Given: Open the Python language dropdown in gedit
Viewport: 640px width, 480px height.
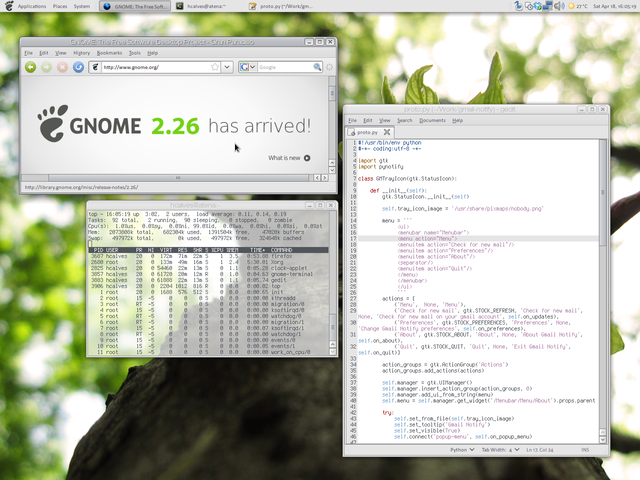Looking at the screenshot, I should pos(462,450).
